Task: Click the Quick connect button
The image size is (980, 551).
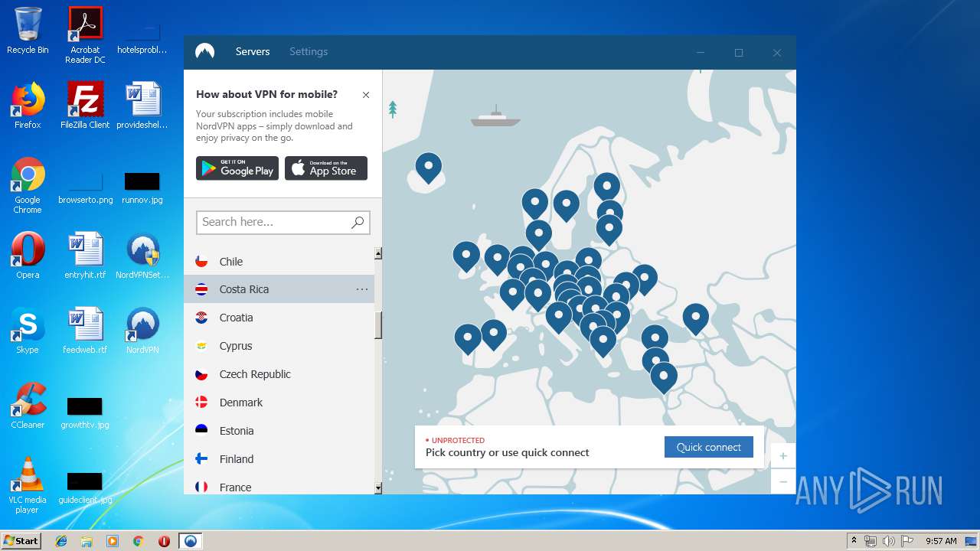Action: click(709, 447)
